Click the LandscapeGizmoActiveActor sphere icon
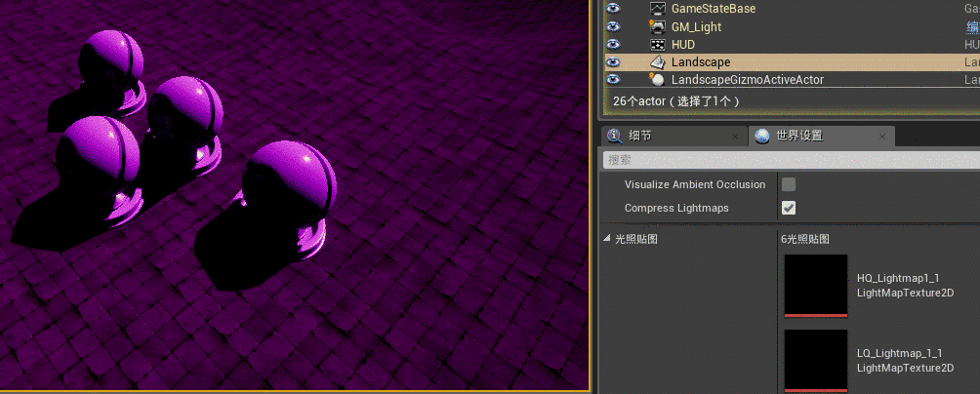The height and width of the screenshot is (394, 980). coord(658,80)
